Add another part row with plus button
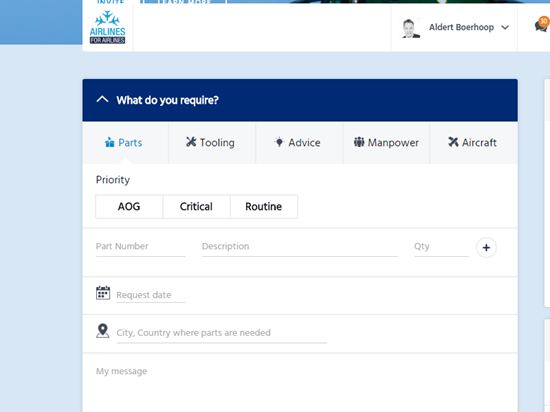 [486, 248]
